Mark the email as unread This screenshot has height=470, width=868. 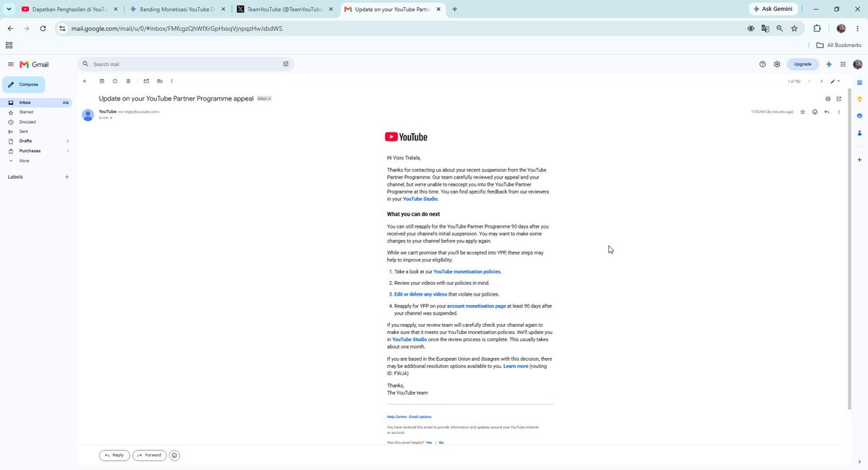(x=146, y=81)
